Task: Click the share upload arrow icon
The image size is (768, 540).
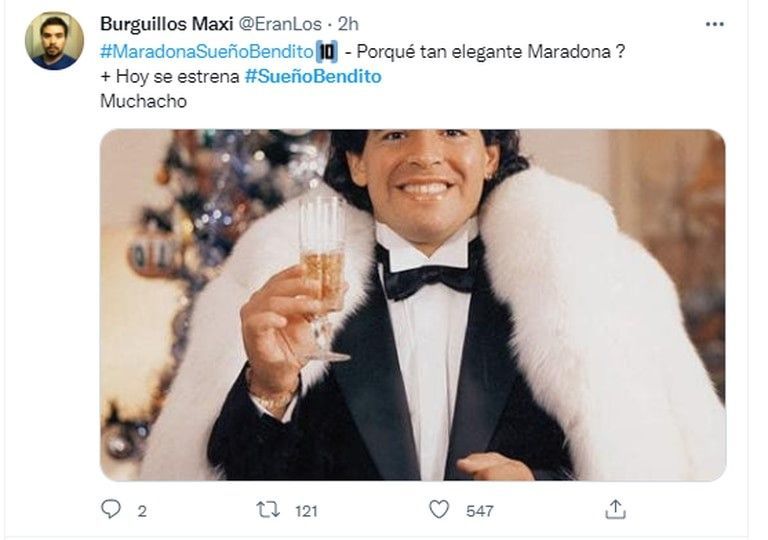Action: point(615,510)
